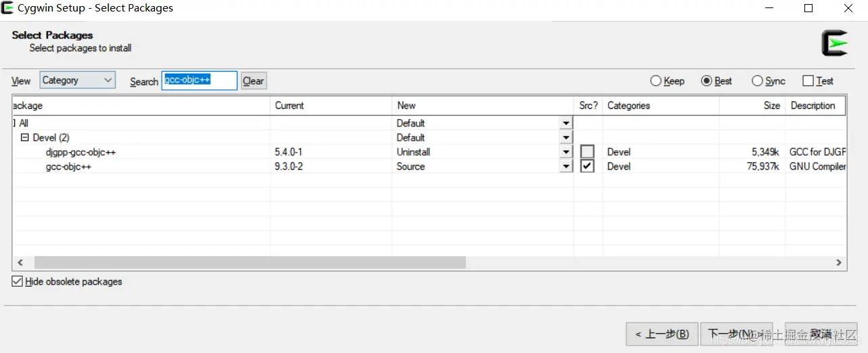
Task: Click the New column header
Action: (483, 106)
